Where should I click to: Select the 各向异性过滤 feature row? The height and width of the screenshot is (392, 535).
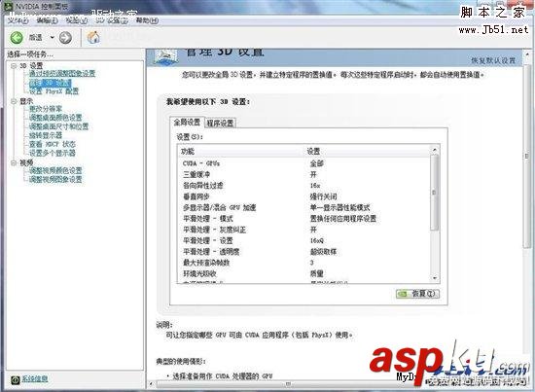click(304, 186)
